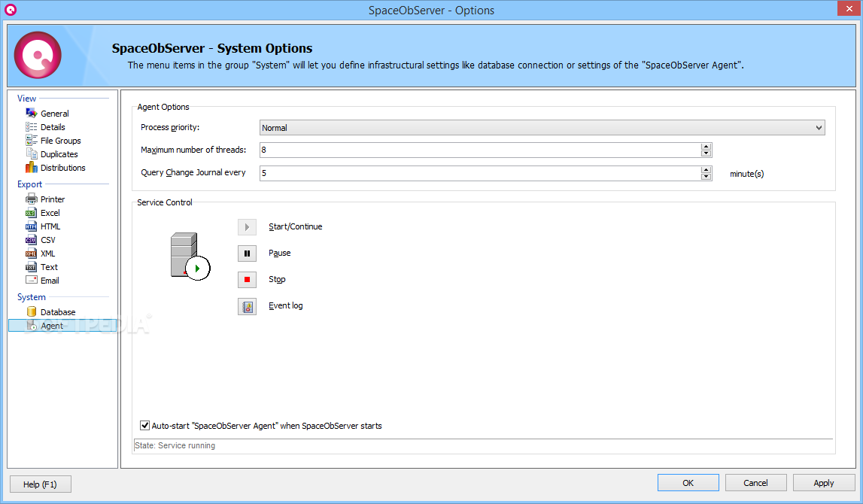The height and width of the screenshot is (504, 863).
Task: Close the Options dialog window
Action: 849,9
